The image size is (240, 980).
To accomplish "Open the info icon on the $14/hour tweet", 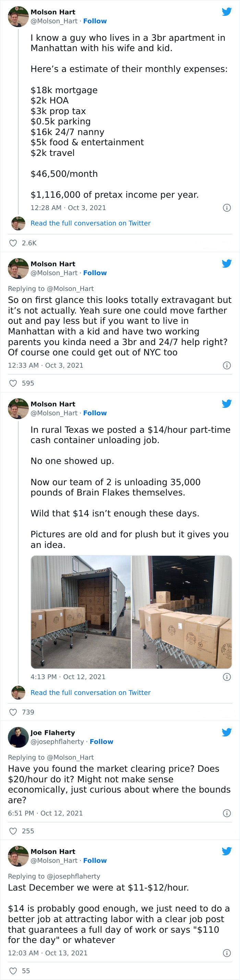I will point(227,677).
